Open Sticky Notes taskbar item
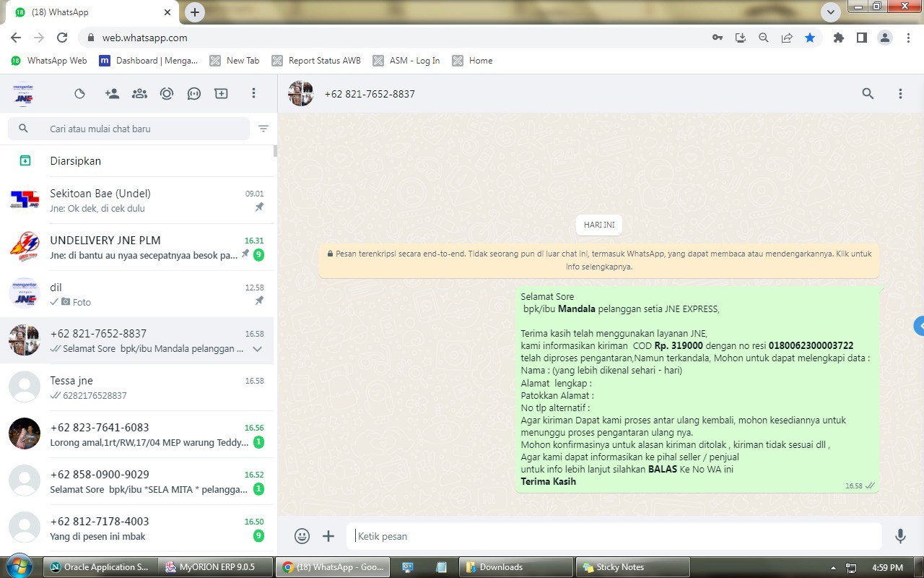Screen dimensions: 924x578 [x=633, y=567]
